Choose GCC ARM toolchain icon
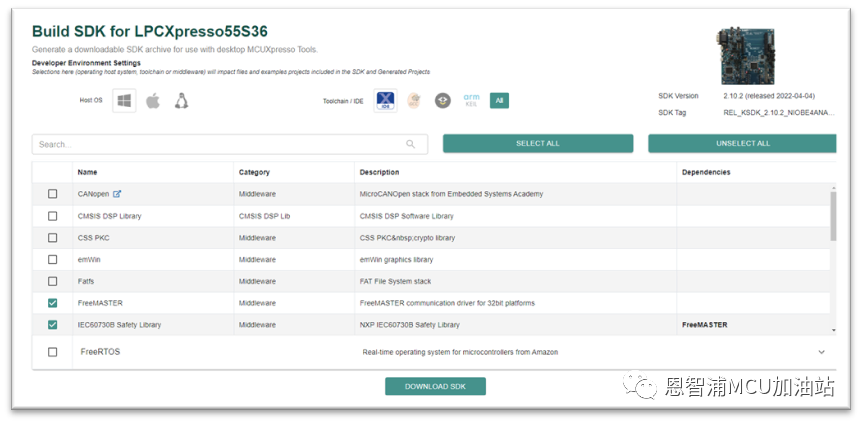The height and width of the screenshot is (424, 862). 414,101
